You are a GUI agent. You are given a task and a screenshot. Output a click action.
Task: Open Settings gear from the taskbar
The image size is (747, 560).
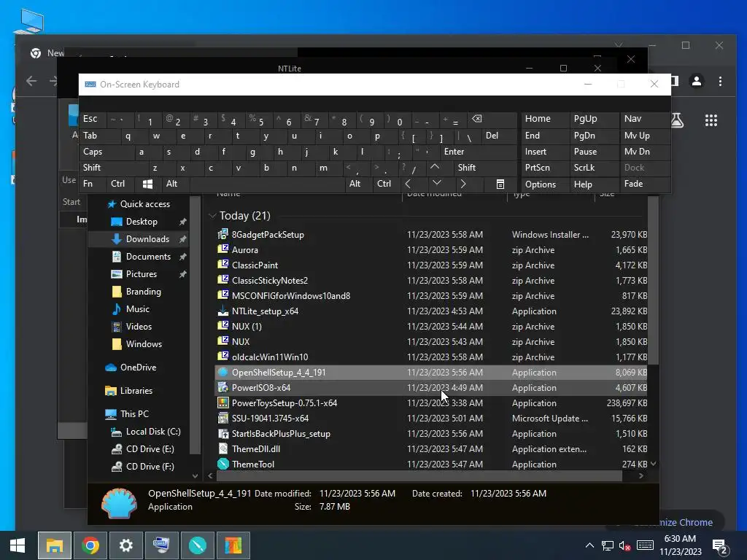(x=125, y=545)
